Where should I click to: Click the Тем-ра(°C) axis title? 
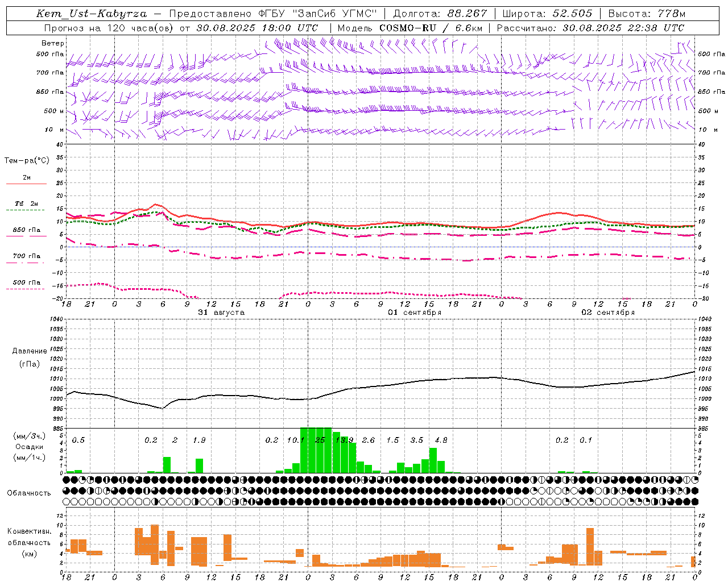27,161
